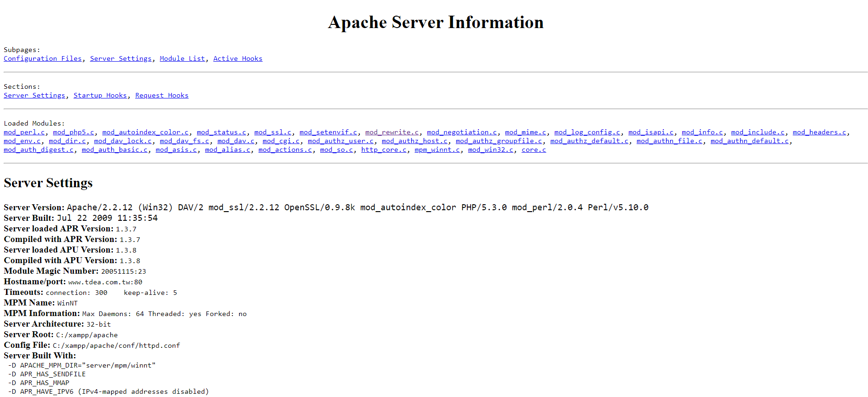Open mod_include.c module link
Viewport: 868px width, 397px height.
tap(758, 132)
